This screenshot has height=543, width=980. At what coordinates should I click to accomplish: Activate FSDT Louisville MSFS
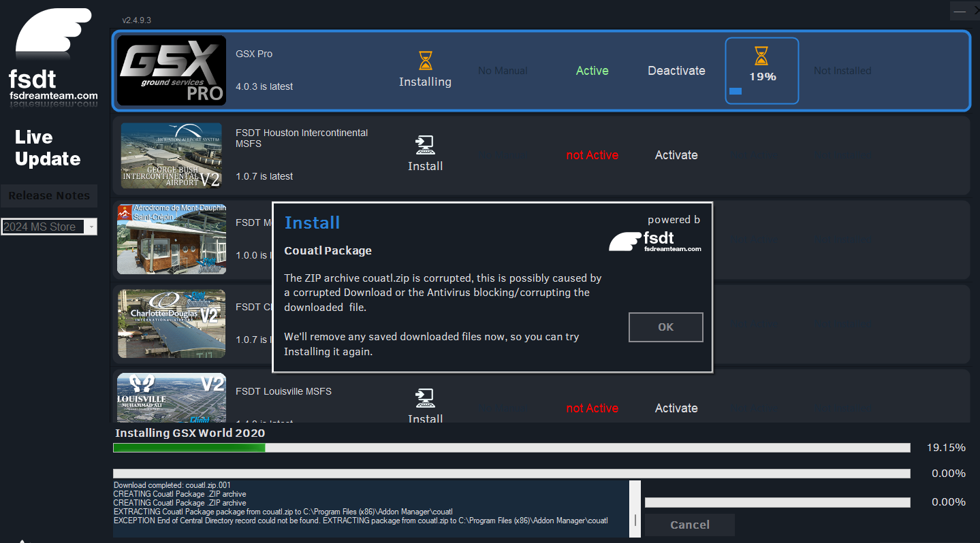[676, 408]
